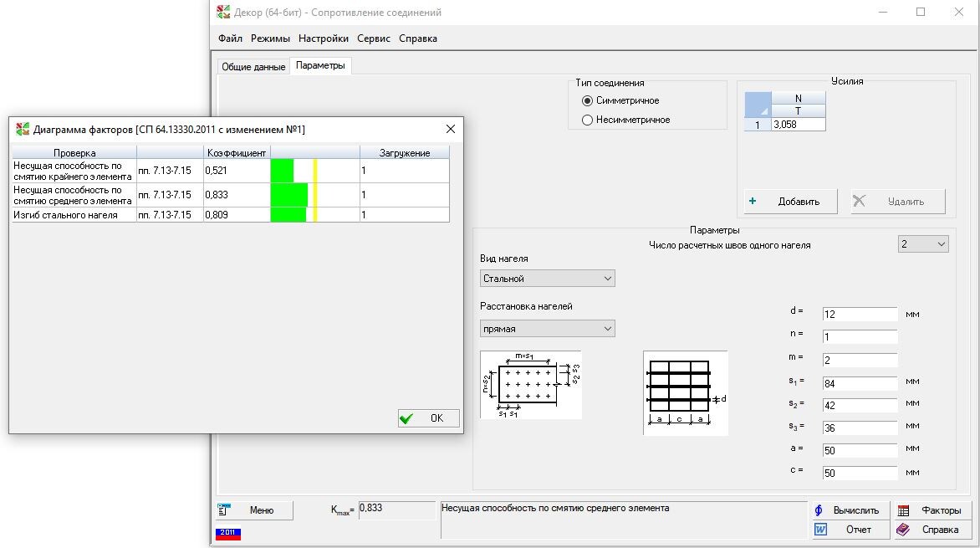Click the Вычислить button
The height and width of the screenshot is (548, 980).
coord(850,510)
